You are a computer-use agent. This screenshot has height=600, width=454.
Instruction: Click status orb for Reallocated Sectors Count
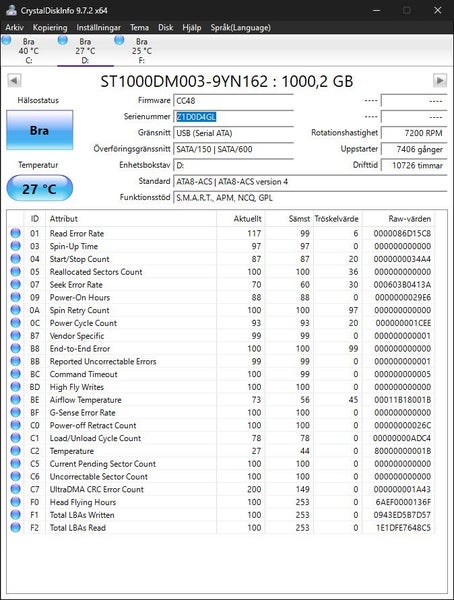click(15, 271)
